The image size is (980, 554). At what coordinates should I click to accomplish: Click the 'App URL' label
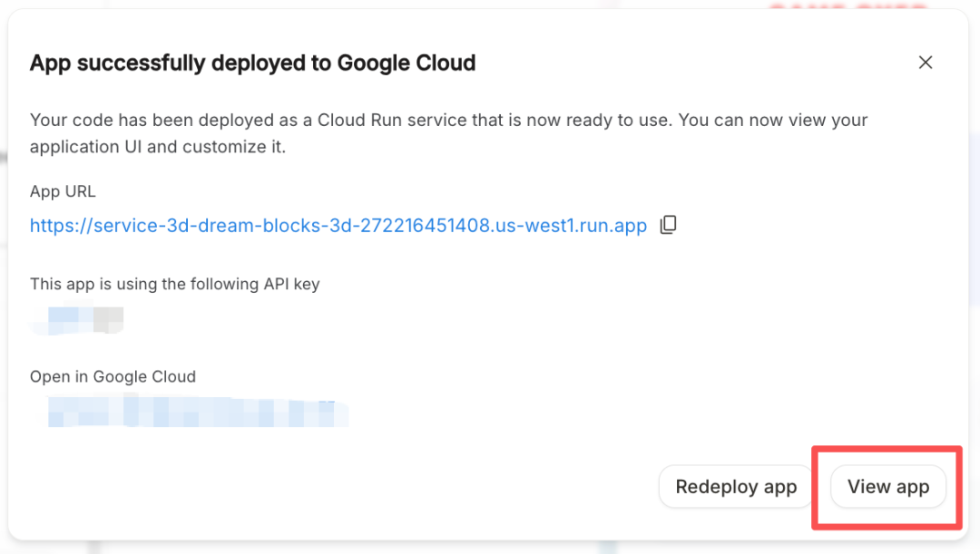pyautogui.click(x=63, y=191)
